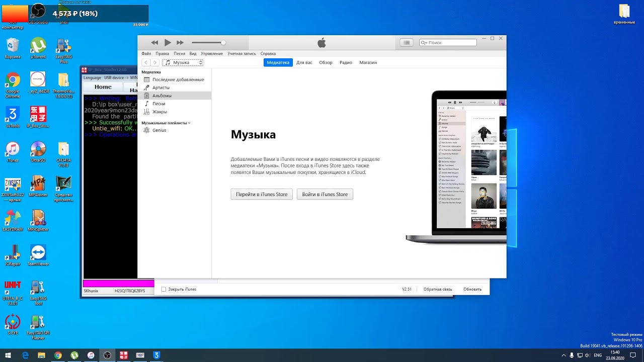Open the EasyJTAG Tool desktop shortcut
The image size is (644, 362).
point(38,293)
